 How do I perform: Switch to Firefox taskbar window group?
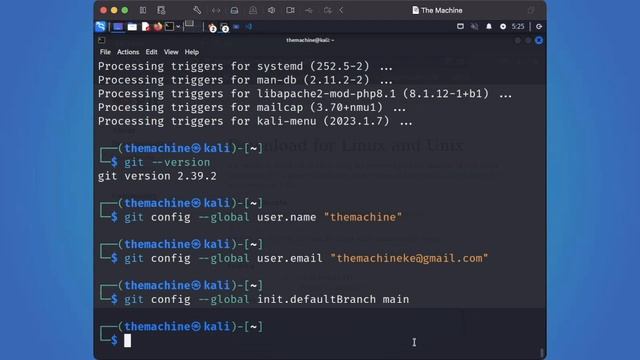pyautogui.click(x=212, y=27)
